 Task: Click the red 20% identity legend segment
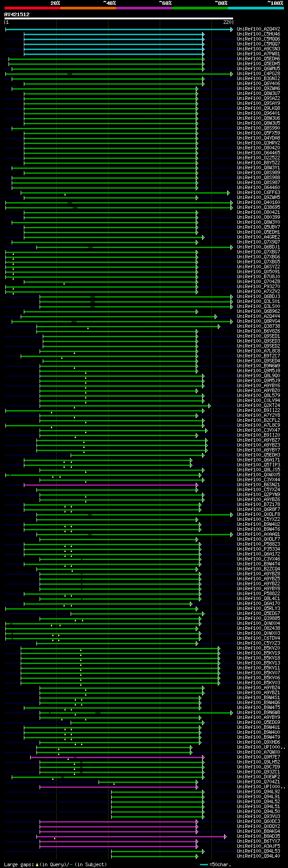pos(32,8)
